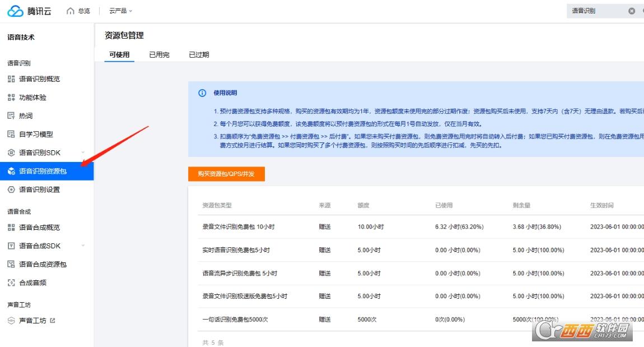Click the 功能体验 sidebar icon
Viewport: 644px width, 347px height.
coord(11,98)
